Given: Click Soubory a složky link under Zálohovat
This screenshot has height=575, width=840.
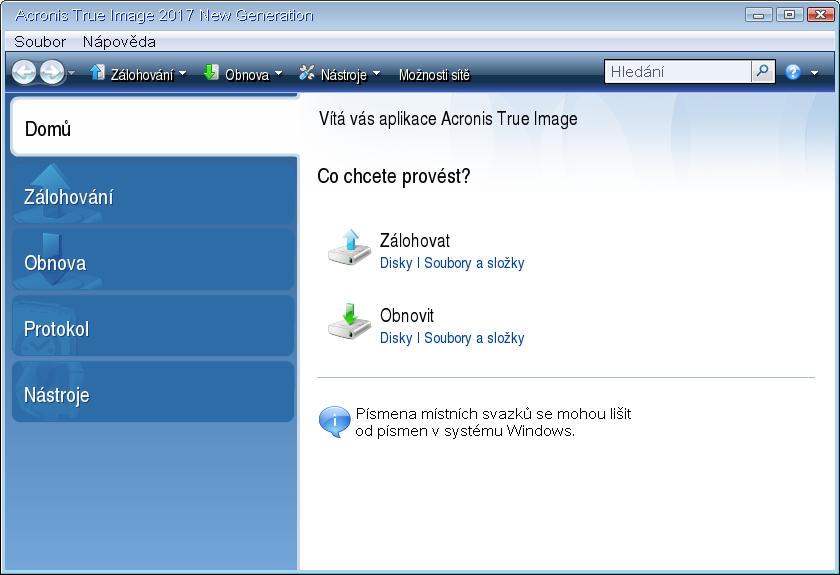Looking at the screenshot, I should pyautogui.click(x=474, y=263).
